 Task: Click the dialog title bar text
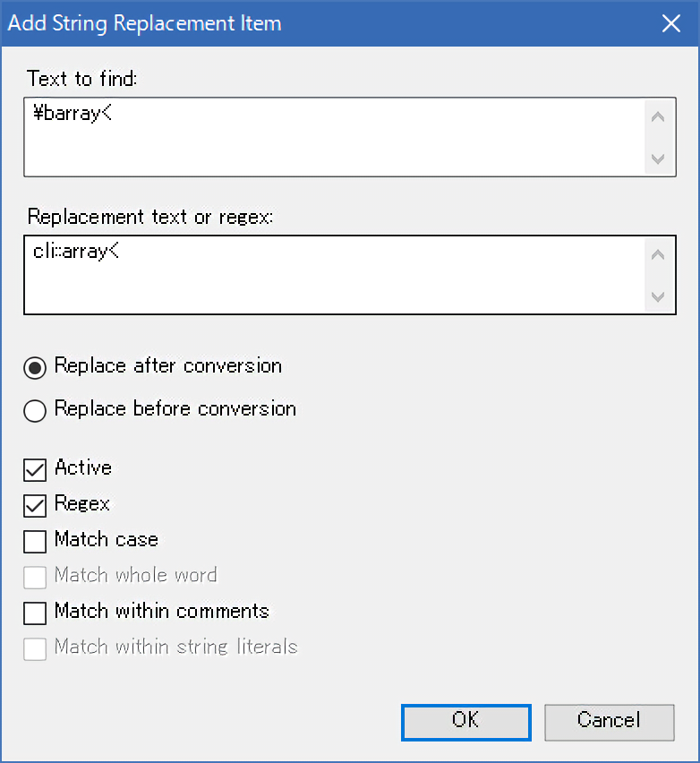144,23
